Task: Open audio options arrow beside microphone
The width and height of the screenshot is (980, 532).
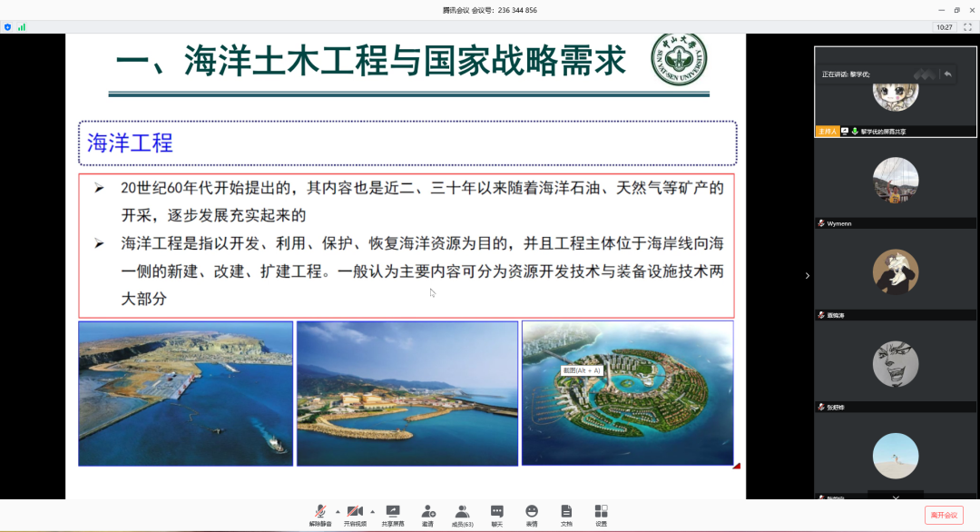Action: [338, 511]
